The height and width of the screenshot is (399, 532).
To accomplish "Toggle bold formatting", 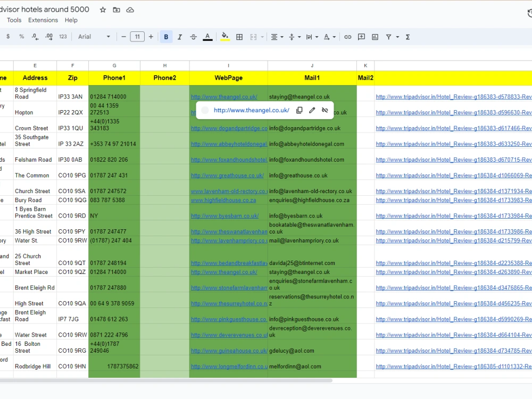I will click(166, 36).
